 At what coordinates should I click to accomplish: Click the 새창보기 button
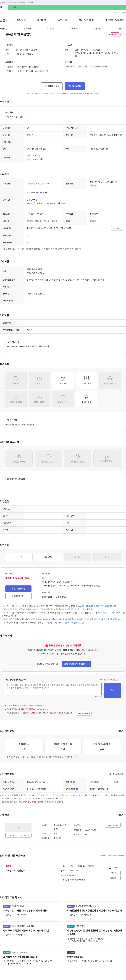coord(113,878)
